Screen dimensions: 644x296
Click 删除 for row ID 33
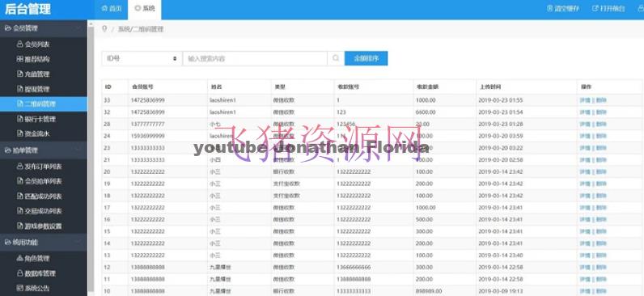[601, 100]
